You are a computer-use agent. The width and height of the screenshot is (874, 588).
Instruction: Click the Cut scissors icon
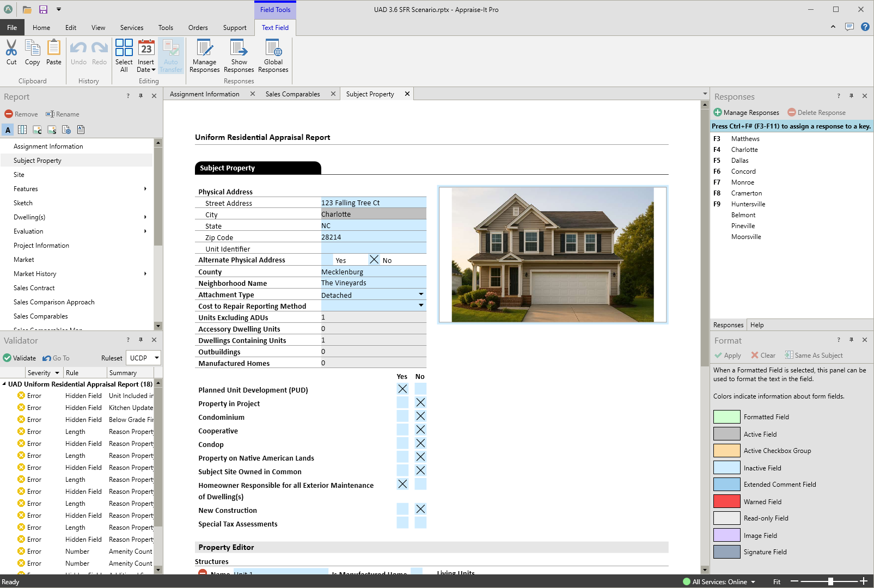(x=11, y=48)
